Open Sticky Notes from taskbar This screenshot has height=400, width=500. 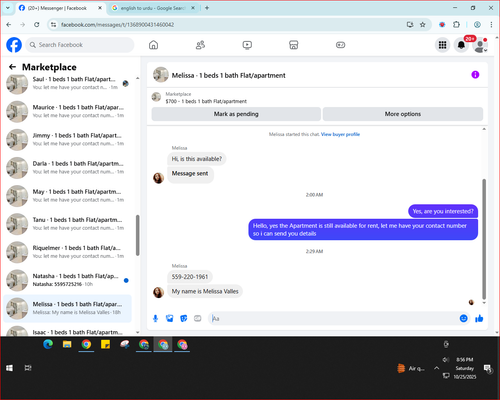click(x=106, y=344)
